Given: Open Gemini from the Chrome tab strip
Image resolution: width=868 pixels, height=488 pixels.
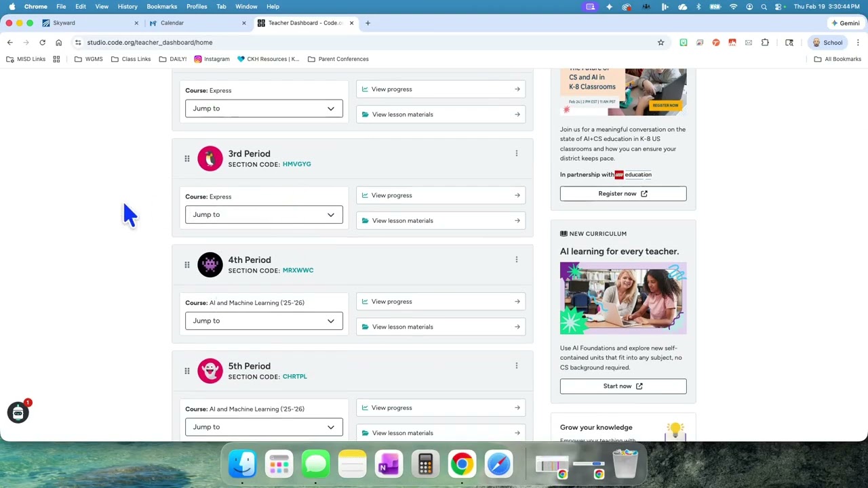Looking at the screenshot, I should click(x=846, y=23).
